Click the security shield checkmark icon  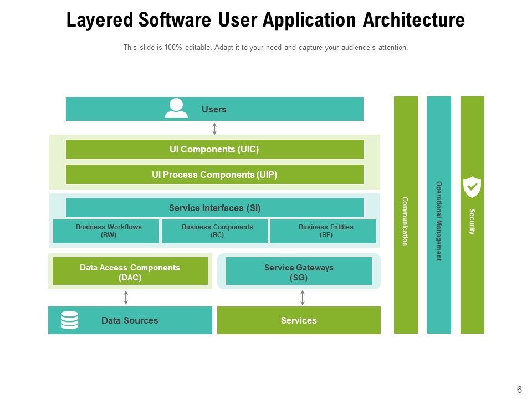472,187
